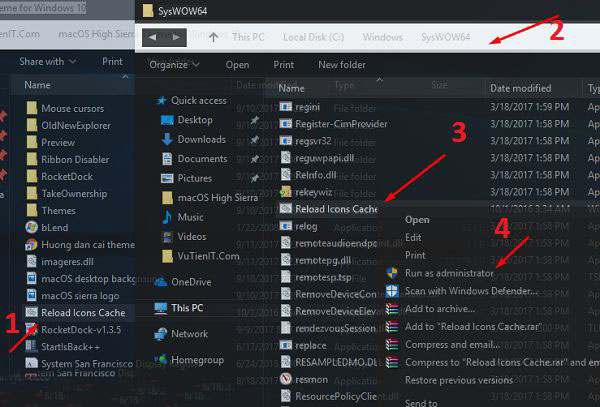Click the Forward navigation arrow
600x407 pixels.
coord(176,37)
